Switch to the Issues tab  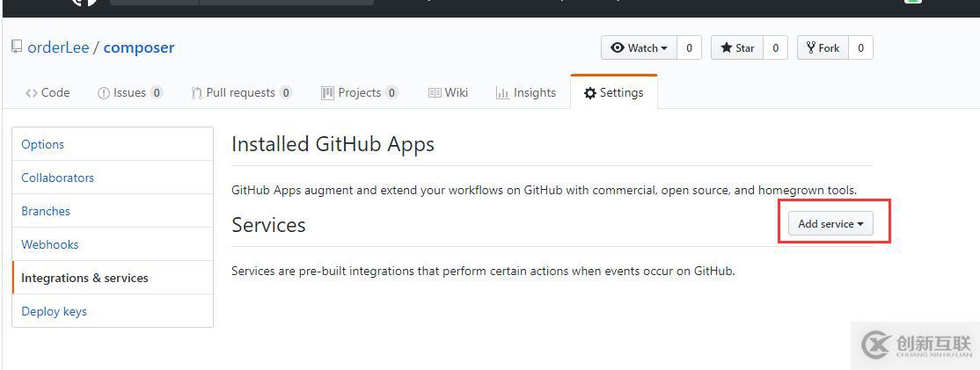click(130, 92)
